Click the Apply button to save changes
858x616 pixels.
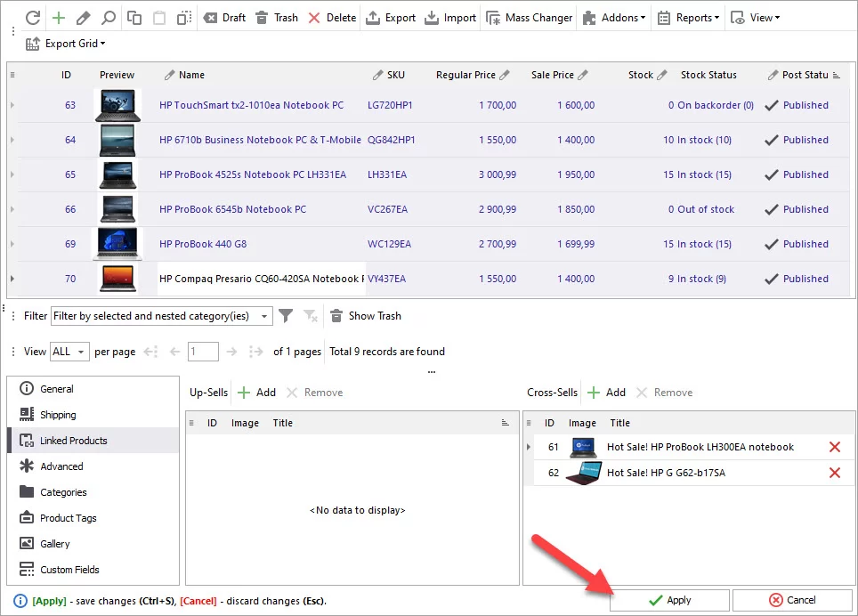pos(669,600)
